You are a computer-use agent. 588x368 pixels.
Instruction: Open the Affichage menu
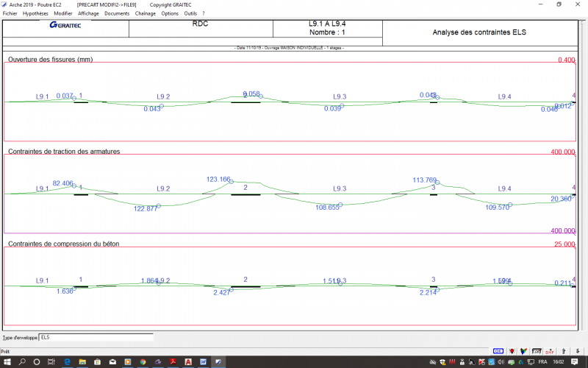click(88, 13)
